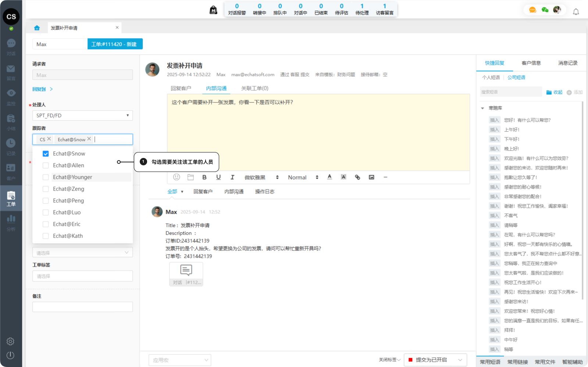588x367 pixels.
Task: Switch to the 回复客户 editor tab
Action: tap(181, 88)
